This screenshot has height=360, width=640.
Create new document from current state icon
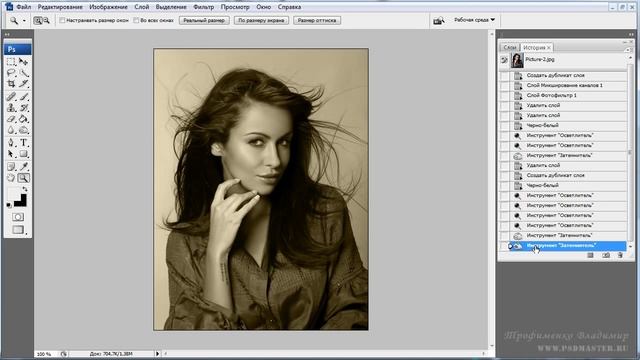590,255
